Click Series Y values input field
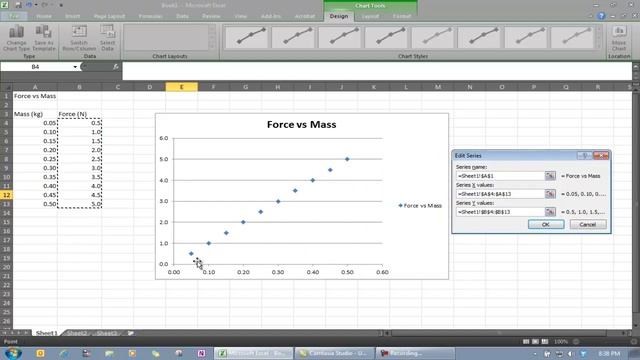This screenshot has width=640, height=360. click(500, 212)
